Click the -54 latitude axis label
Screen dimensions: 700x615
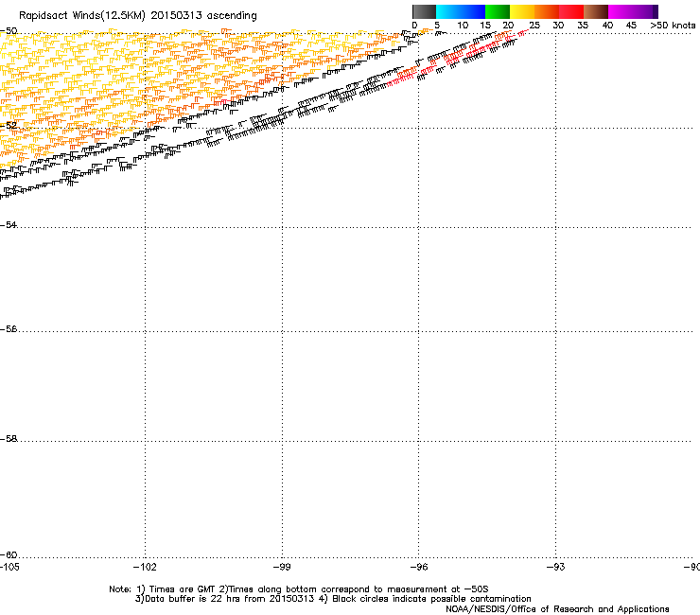click(9, 224)
